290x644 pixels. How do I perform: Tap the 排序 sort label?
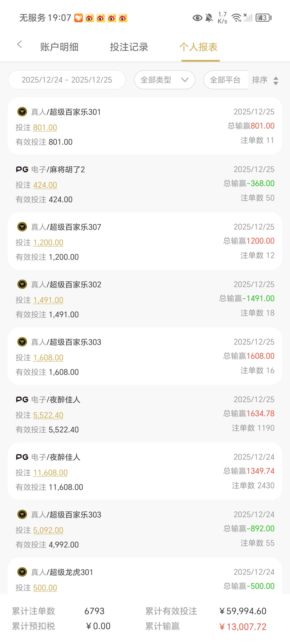(x=260, y=80)
